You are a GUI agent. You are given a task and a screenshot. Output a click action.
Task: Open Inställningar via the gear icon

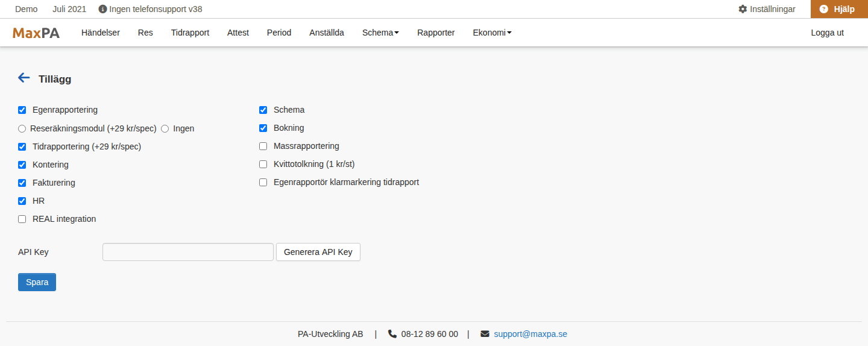tap(743, 9)
